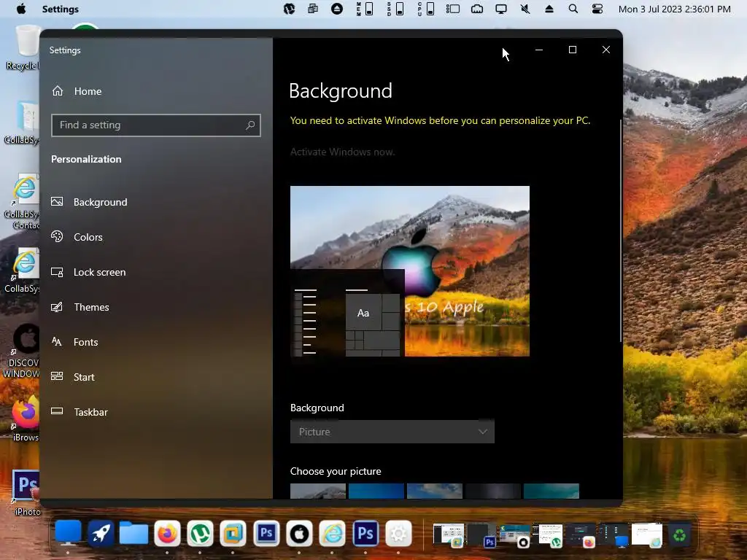This screenshot has width=747, height=560.
Task: Click the desktop background preview image
Action: tap(410, 271)
